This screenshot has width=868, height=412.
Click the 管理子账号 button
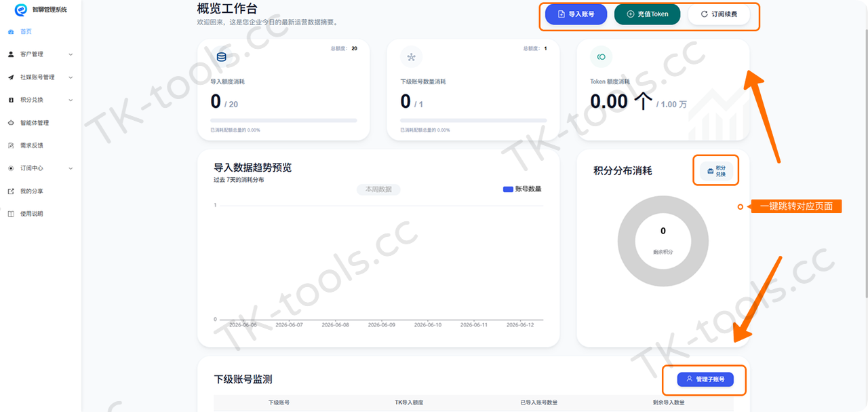pyautogui.click(x=705, y=379)
